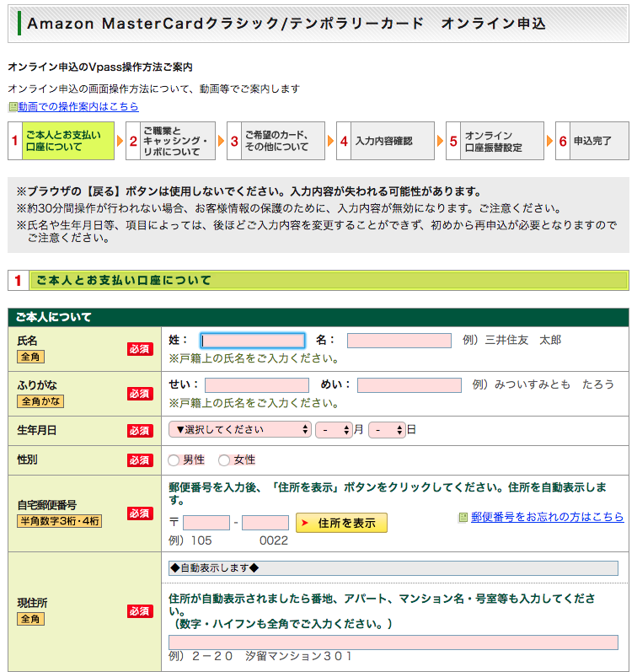
Task: Select step 6 申込完了
Action: (x=592, y=141)
